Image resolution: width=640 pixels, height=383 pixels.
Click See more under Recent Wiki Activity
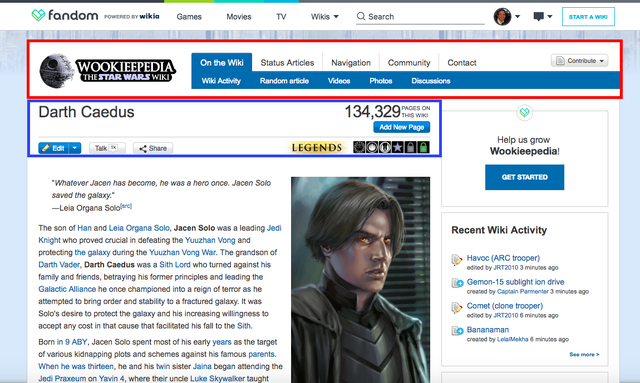pos(584,354)
